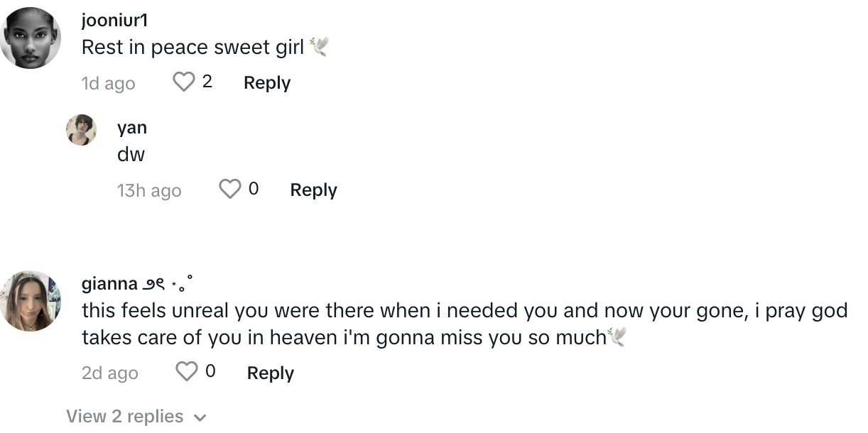Screen dimensions: 868x433
Task: Click the '13h ago' timestamp on yan's reply
Action: (149, 191)
